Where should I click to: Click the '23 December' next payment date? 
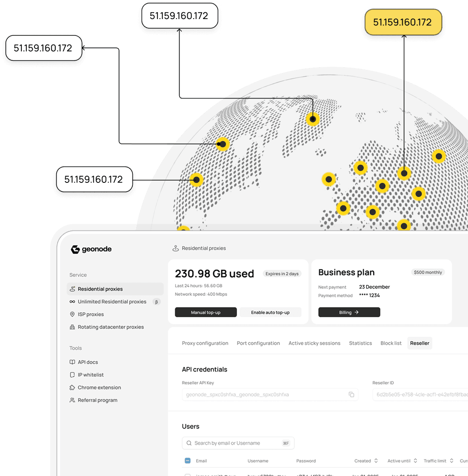click(x=374, y=287)
